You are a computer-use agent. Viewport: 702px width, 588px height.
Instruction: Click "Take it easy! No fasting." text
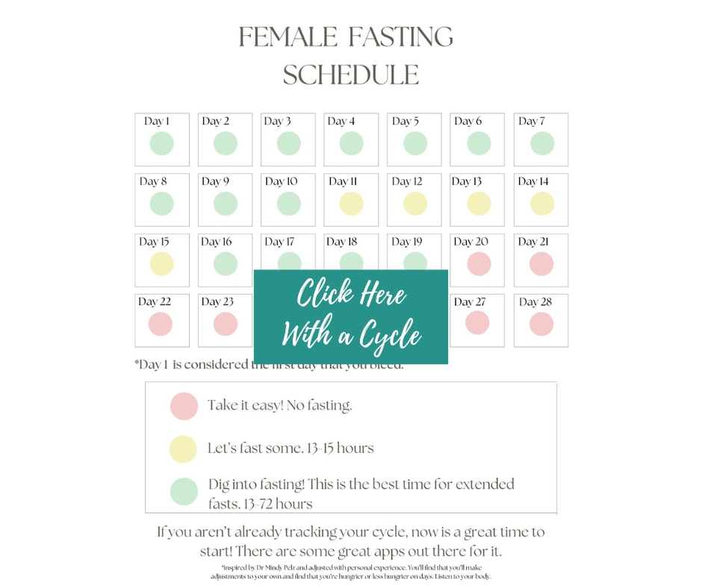[x=280, y=405]
